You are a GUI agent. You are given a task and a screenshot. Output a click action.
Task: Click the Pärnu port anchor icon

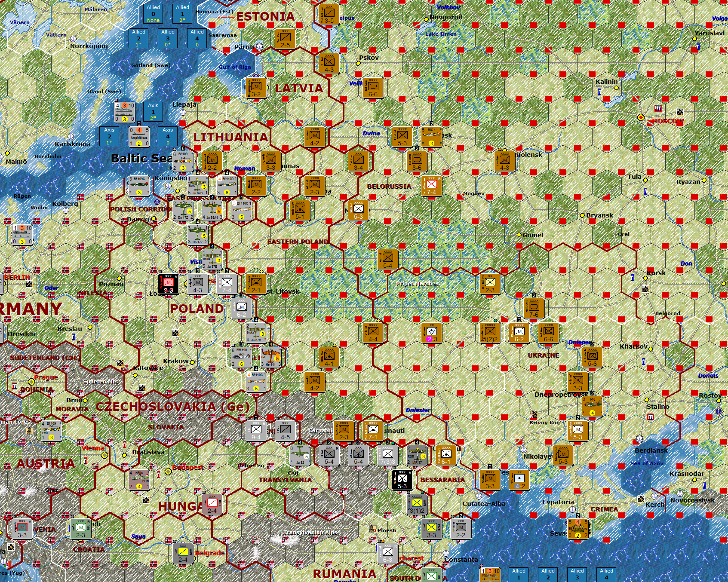coord(259,46)
